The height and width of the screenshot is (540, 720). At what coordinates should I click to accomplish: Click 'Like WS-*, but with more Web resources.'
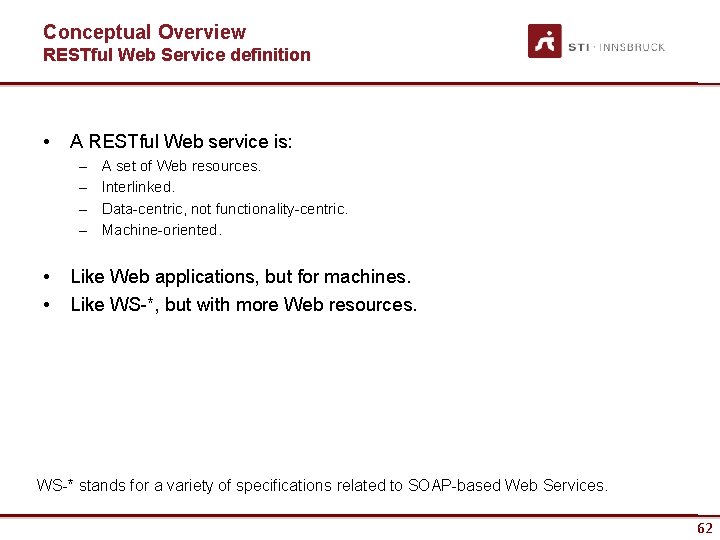(244, 304)
